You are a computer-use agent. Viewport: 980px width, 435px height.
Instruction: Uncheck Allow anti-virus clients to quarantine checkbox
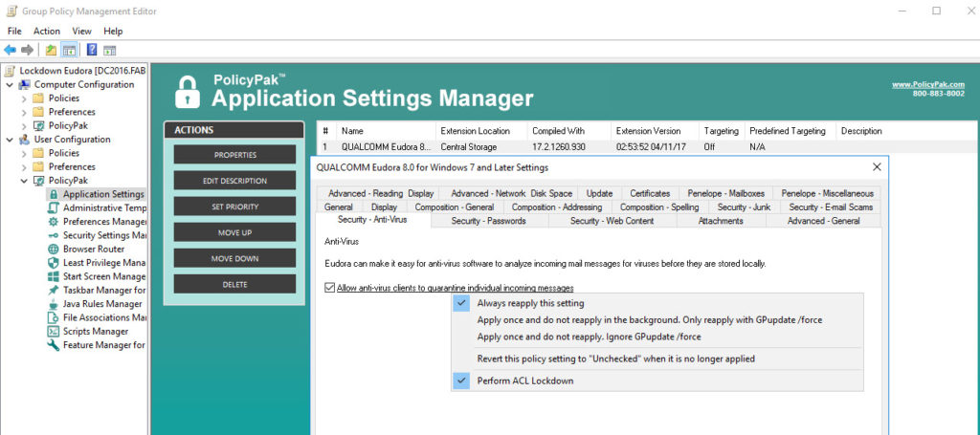(329, 288)
